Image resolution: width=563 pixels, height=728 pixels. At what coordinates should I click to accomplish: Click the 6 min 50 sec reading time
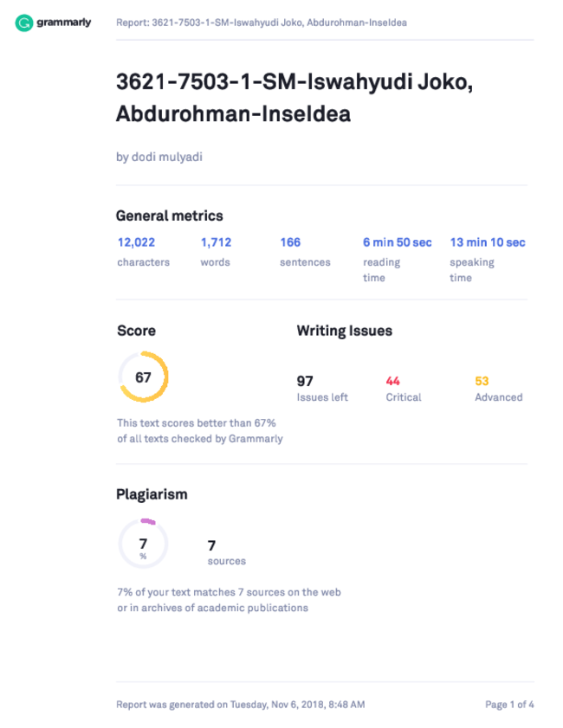398,259
